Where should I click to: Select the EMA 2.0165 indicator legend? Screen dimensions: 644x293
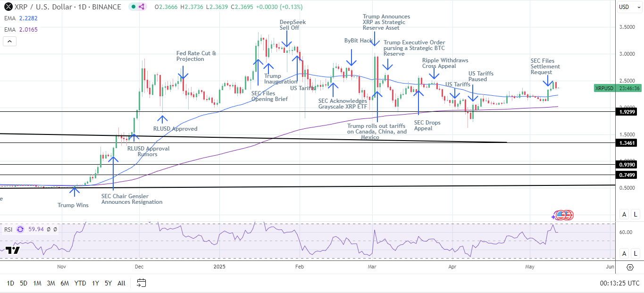[x=21, y=30]
